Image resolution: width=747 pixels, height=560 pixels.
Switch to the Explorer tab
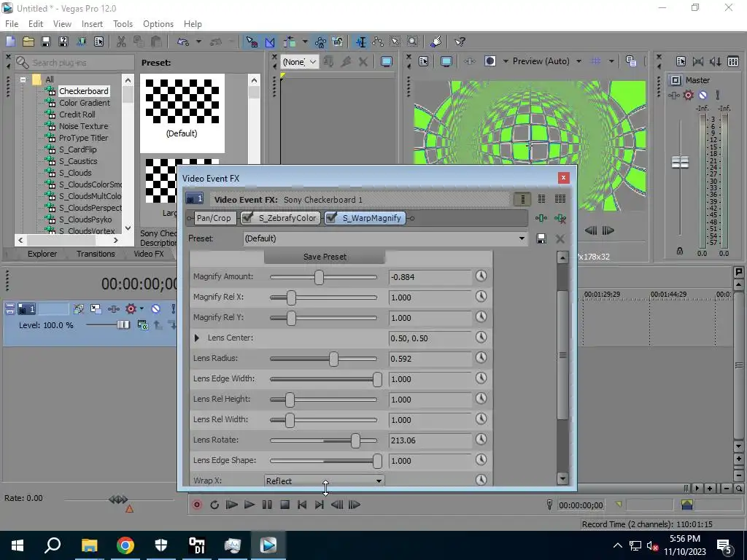click(x=42, y=254)
